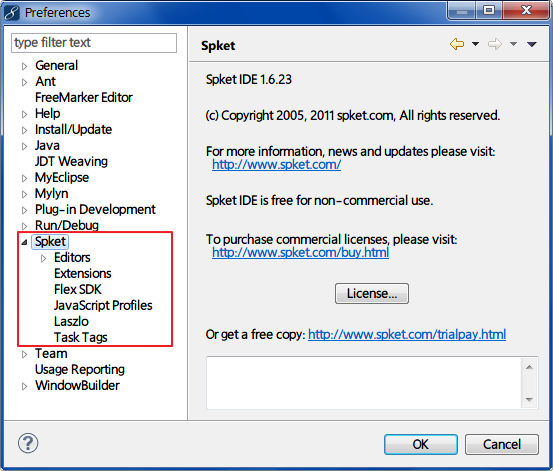Click the OK button
This screenshot has height=471, width=553.
pyautogui.click(x=421, y=445)
